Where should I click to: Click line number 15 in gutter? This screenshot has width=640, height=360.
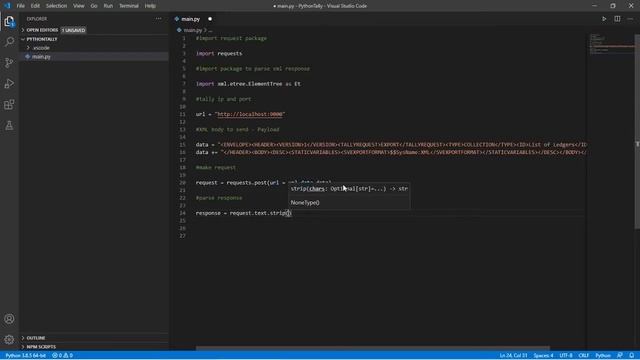tap(182, 144)
